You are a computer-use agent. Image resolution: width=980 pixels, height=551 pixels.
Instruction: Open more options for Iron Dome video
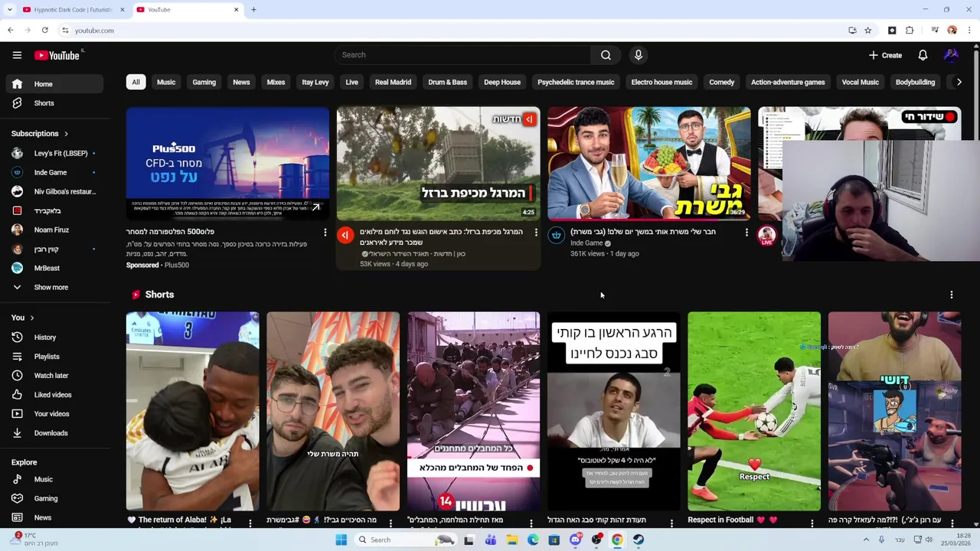pyautogui.click(x=535, y=232)
